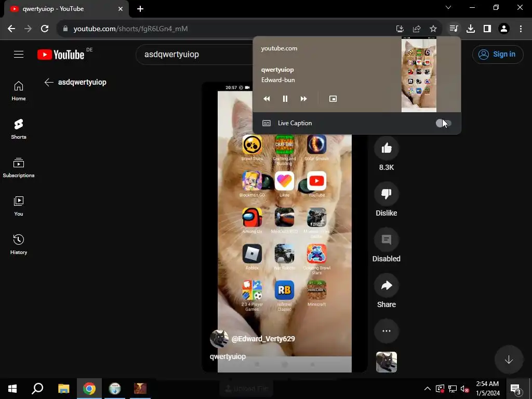
Task: Open Windows Start menu
Action: [12, 389]
